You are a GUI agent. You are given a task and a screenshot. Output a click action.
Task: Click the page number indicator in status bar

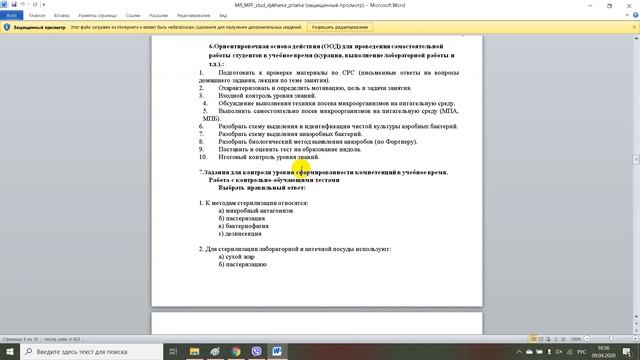pyautogui.click(x=19, y=339)
